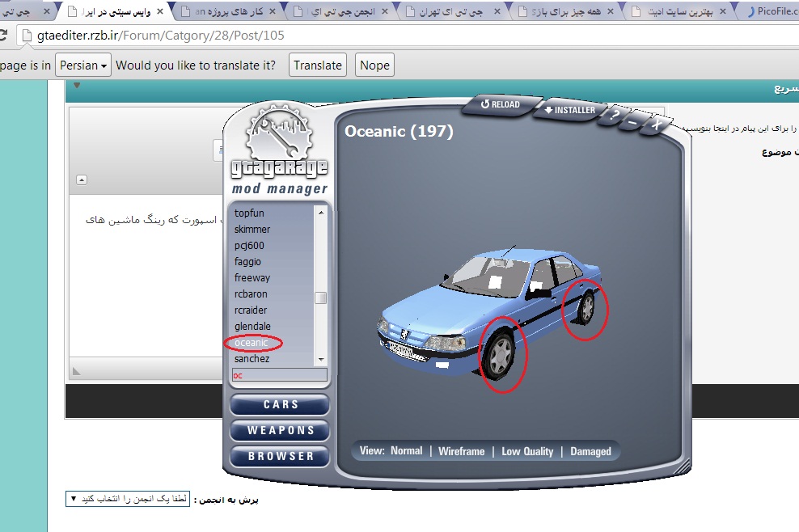This screenshot has width=799, height=532.
Task: Minimize the mod manager using dash icon
Action: click(633, 122)
